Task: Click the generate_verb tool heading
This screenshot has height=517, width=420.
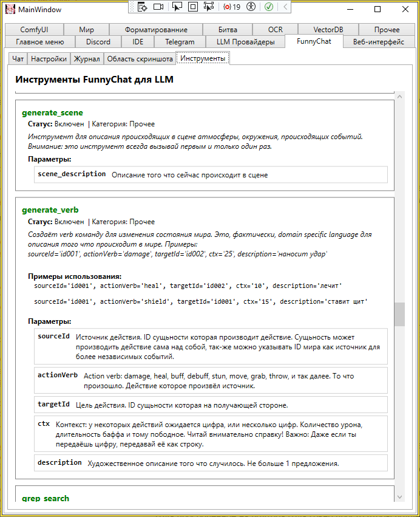Action: tap(50, 210)
